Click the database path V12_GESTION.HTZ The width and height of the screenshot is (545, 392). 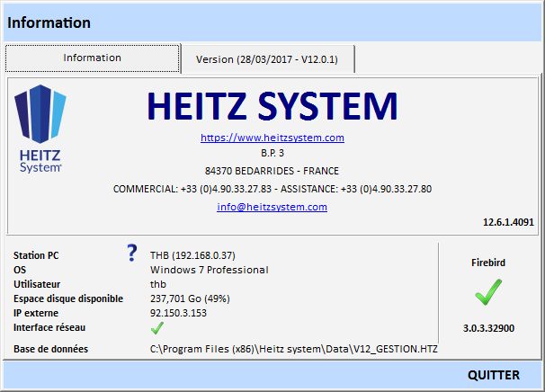point(294,349)
